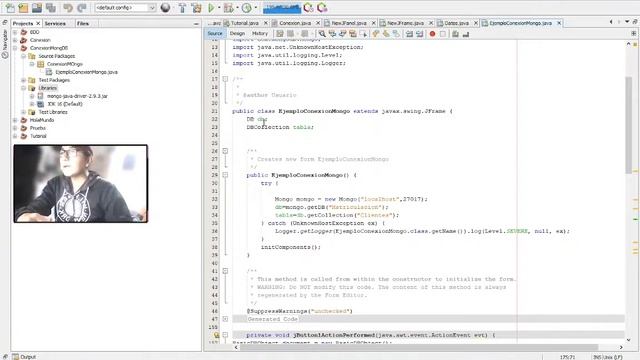Click Clean and Build Project icon
The image size is (640, 360).
point(196,7)
